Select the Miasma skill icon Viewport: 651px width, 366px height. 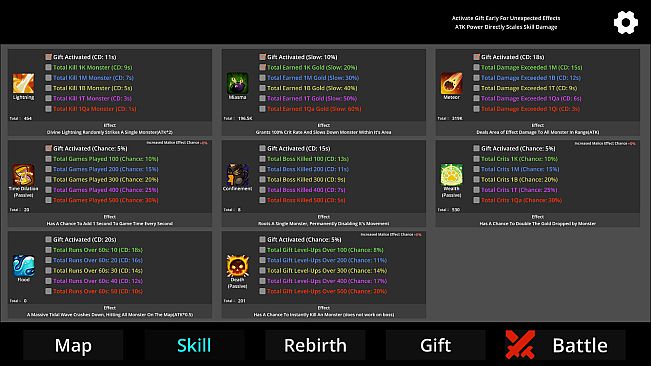click(237, 83)
